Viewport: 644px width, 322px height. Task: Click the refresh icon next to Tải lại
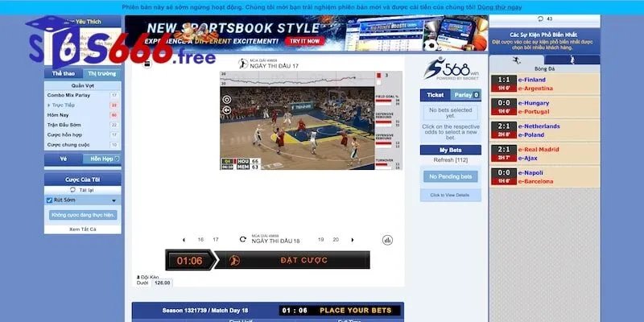[74, 190]
